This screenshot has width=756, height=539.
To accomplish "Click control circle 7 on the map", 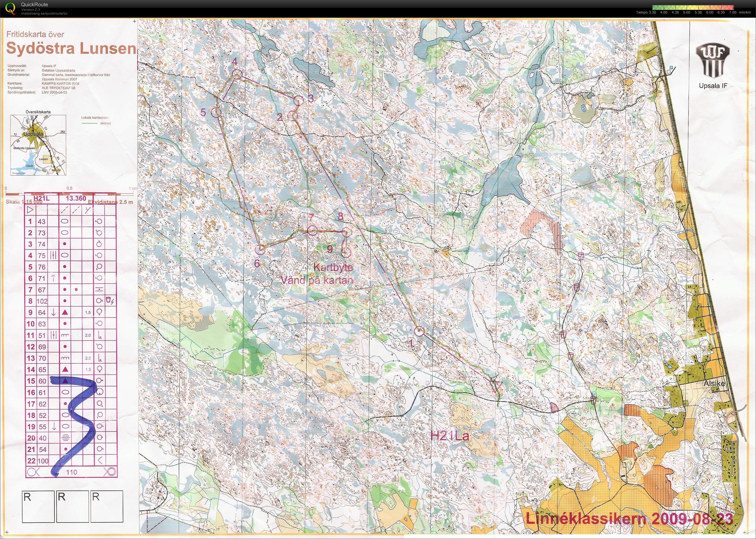I will 312,230.
